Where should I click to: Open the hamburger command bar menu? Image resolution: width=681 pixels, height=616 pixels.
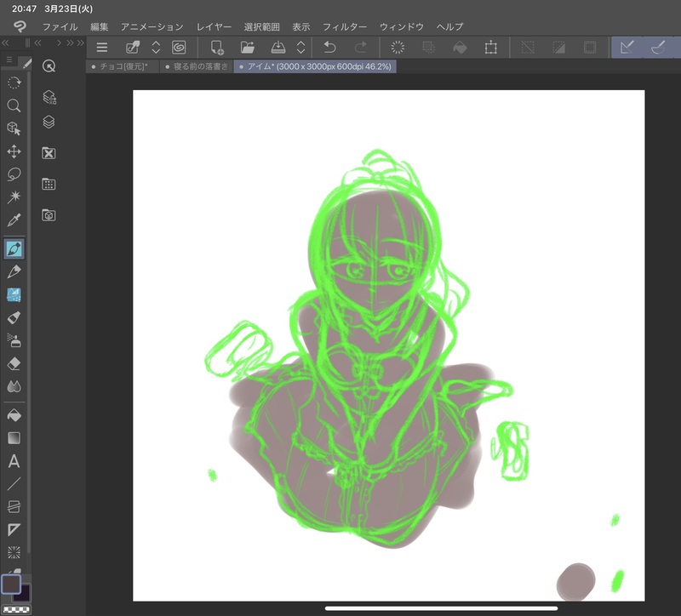tap(101, 48)
